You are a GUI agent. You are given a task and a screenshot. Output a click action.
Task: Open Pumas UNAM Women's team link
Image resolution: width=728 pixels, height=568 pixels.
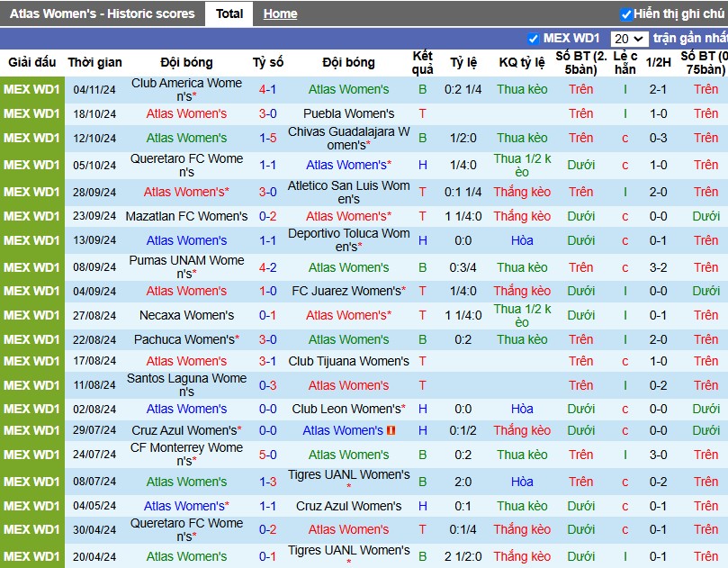pos(186,267)
